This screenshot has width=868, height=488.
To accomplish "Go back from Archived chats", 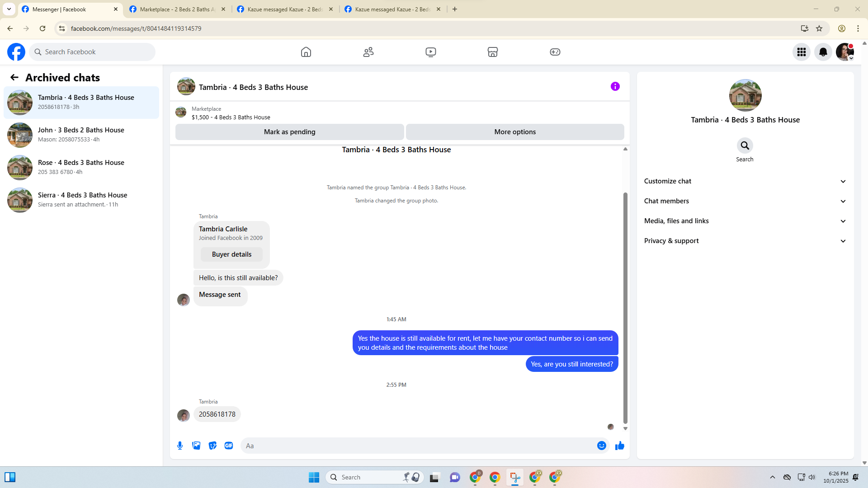I will [14, 78].
